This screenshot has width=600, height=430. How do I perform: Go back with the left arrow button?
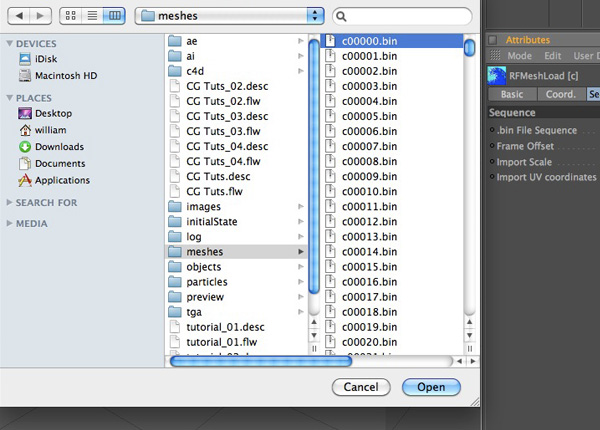(x=19, y=16)
